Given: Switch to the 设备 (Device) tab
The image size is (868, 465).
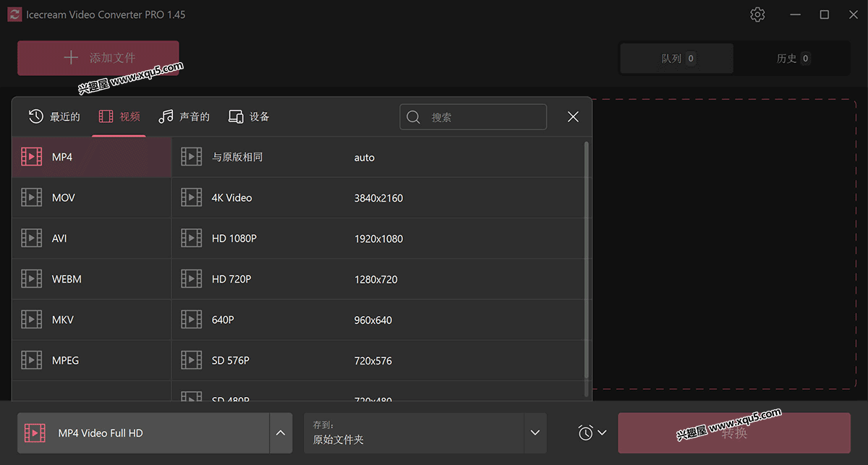Looking at the screenshot, I should pos(249,116).
